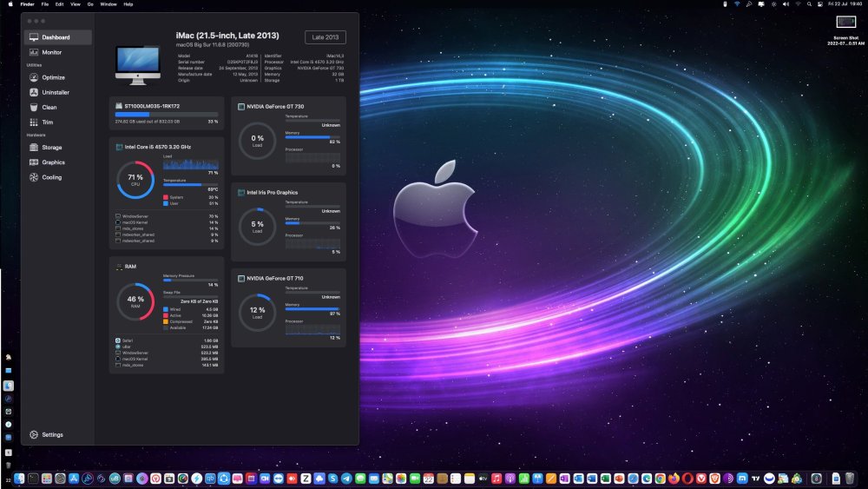This screenshot has height=489, width=868.
Task: Click the red System legend swatch
Action: pos(166,197)
